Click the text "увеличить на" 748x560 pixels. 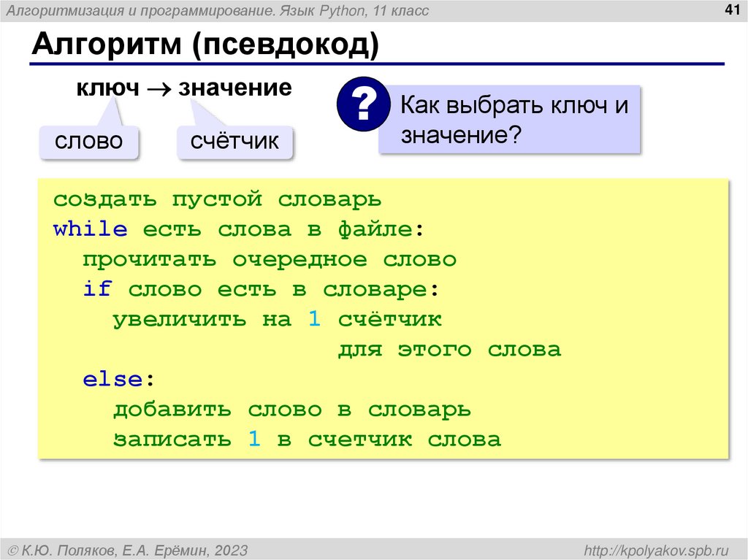click(202, 320)
